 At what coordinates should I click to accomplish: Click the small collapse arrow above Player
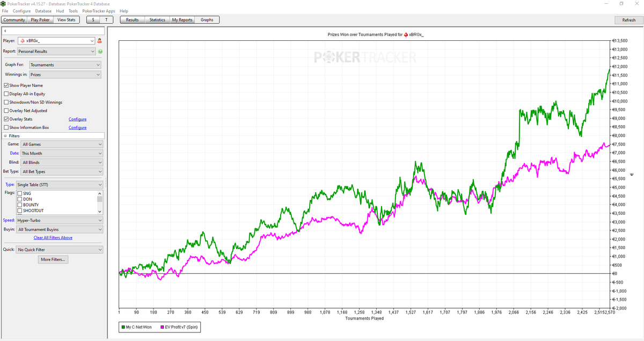(x=4, y=32)
